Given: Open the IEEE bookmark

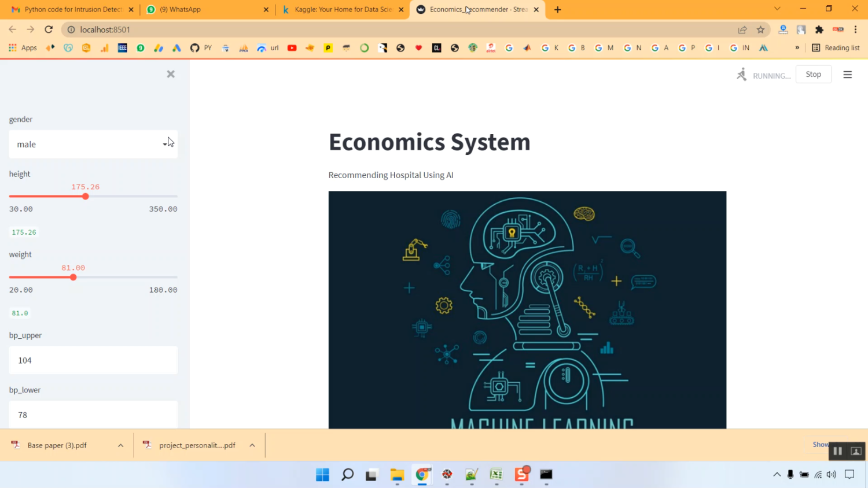Looking at the screenshot, I should click(x=123, y=48).
